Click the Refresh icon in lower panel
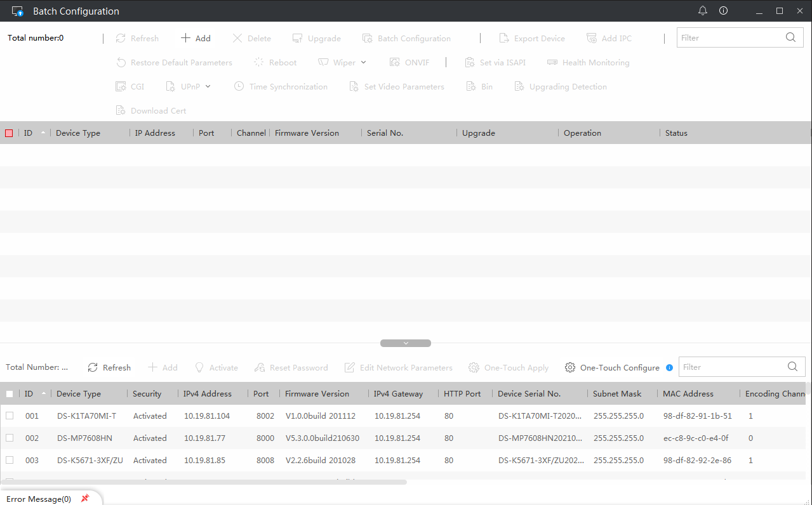This screenshot has width=812, height=505. click(93, 368)
